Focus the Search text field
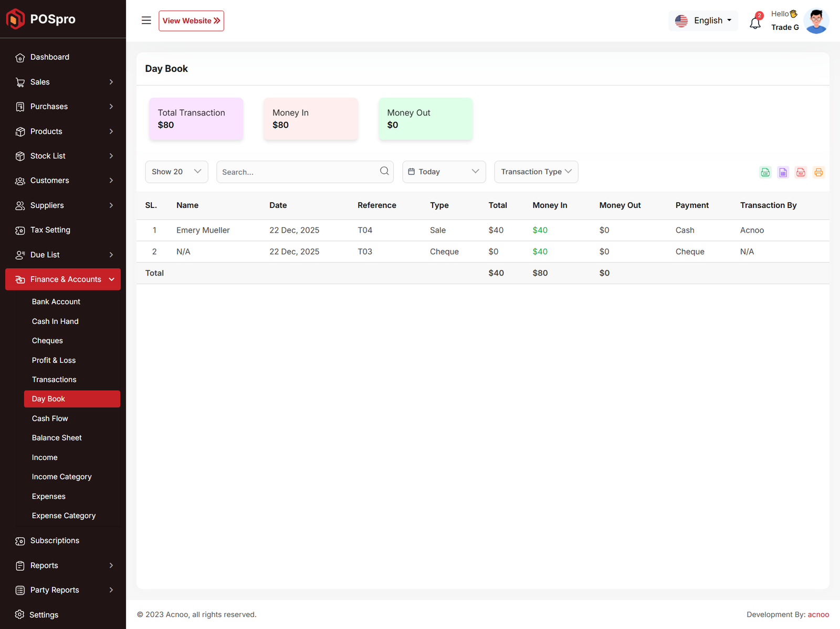Viewport: 840px width, 629px height. [x=297, y=172]
